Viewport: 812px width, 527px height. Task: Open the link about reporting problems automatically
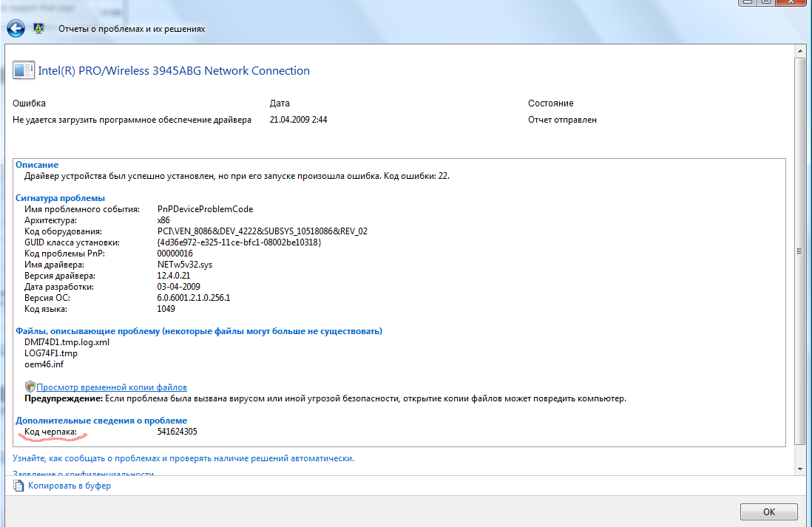[x=183, y=458]
